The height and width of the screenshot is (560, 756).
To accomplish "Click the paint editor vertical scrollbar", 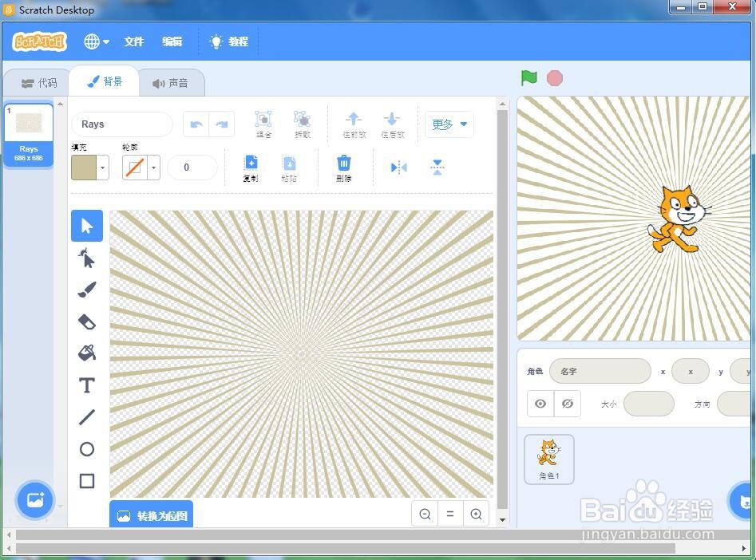I will click(502, 310).
